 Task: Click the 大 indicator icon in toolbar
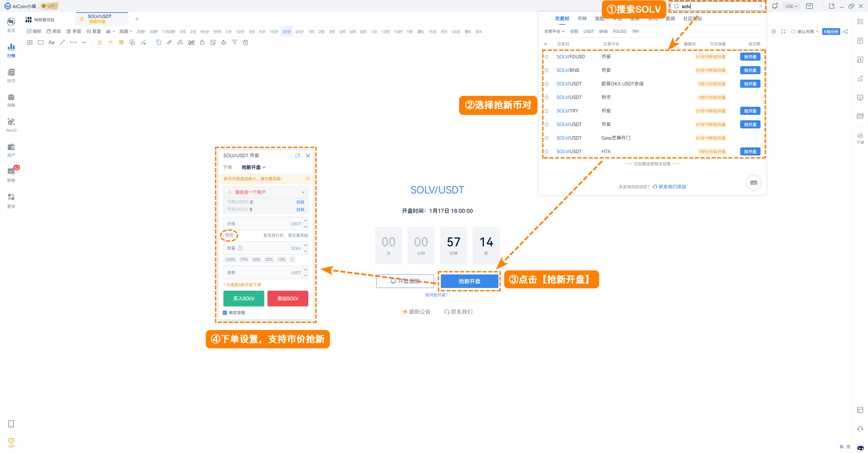pos(111,42)
